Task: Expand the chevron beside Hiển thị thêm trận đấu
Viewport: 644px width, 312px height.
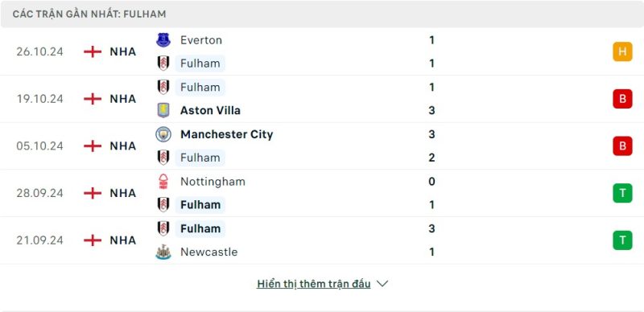Action: pos(382,284)
